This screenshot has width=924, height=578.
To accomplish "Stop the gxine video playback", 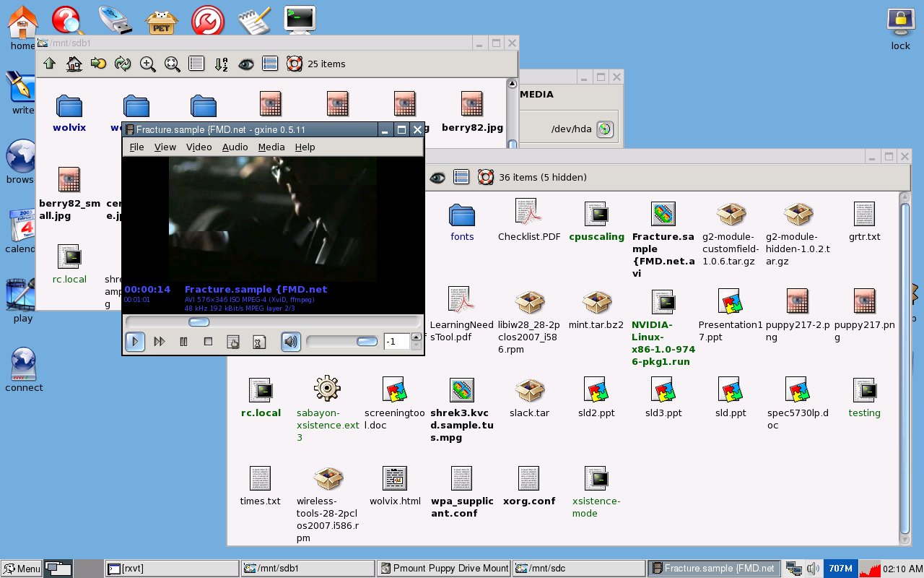I will coord(209,341).
